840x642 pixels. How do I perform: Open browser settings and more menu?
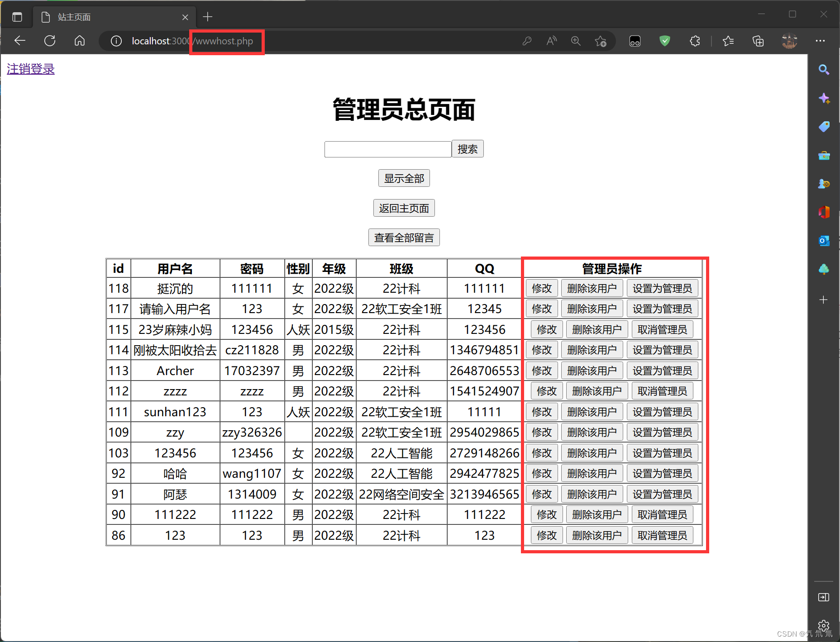tap(820, 41)
